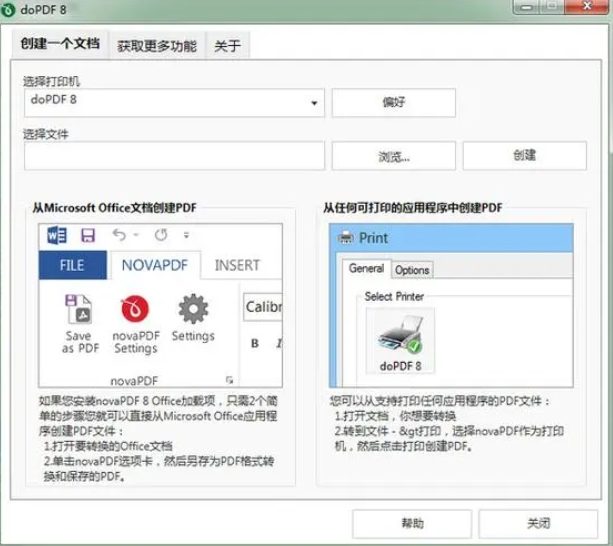Click into the 选择文件 path field
Image resolution: width=613 pixels, height=546 pixels.
point(174,156)
